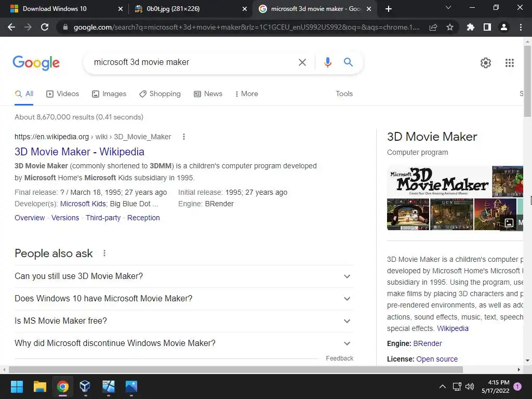Open Google quick settings gear
Viewport: 532px width, 399px height.
click(486, 63)
